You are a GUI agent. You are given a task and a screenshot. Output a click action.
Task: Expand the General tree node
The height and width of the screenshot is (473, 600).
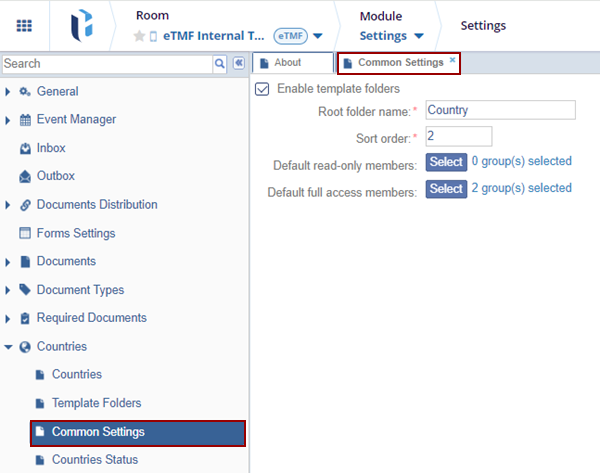8,91
